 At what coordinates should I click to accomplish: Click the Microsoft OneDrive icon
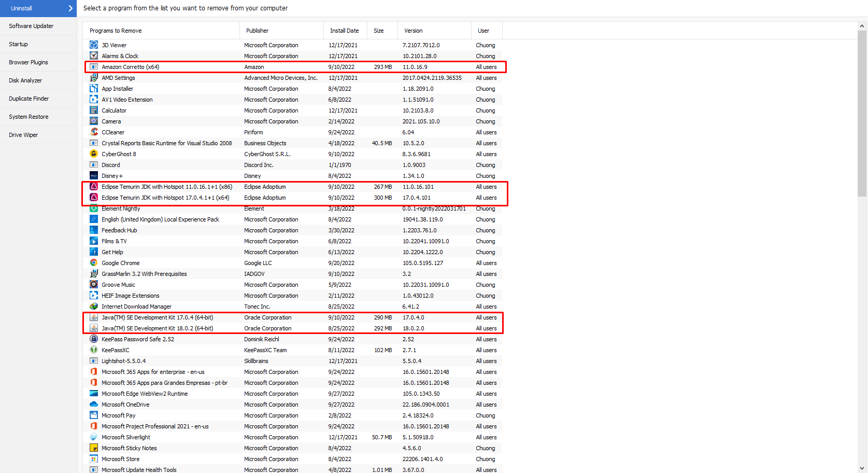(x=94, y=405)
